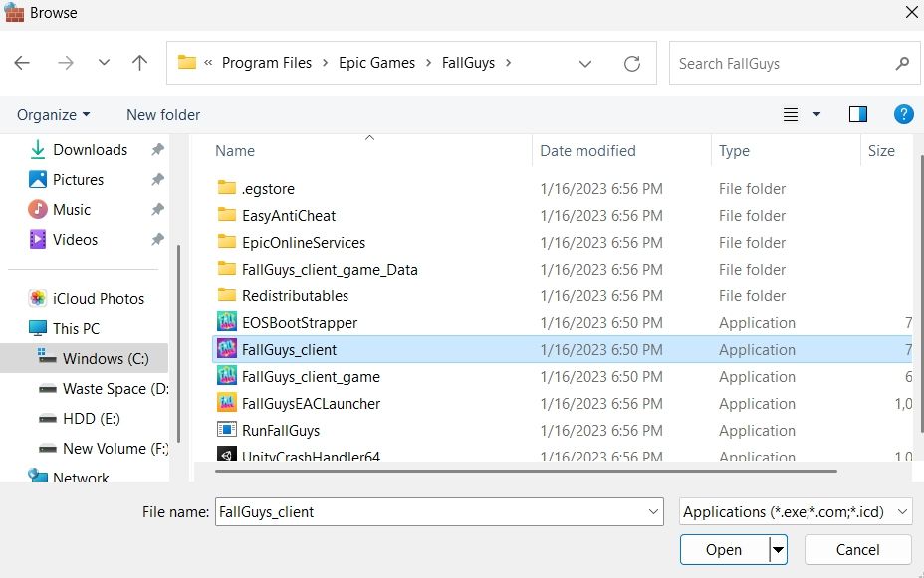
Task: Open the recent locations chevron
Action: click(104, 63)
